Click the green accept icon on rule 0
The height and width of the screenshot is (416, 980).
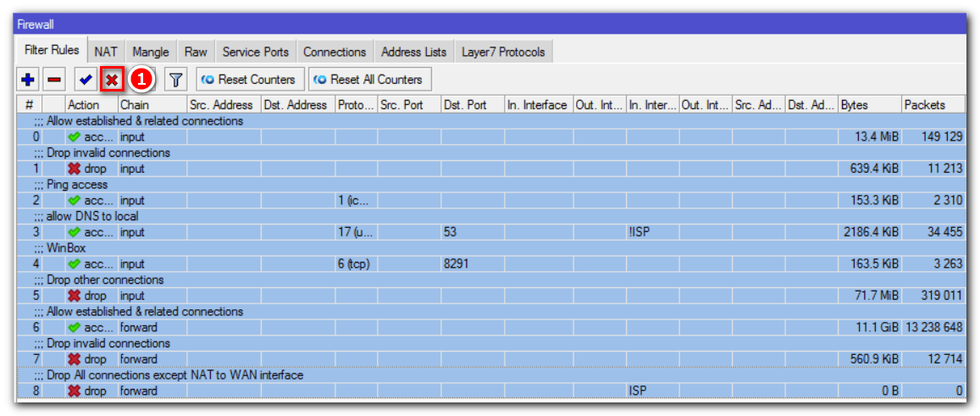click(x=75, y=136)
